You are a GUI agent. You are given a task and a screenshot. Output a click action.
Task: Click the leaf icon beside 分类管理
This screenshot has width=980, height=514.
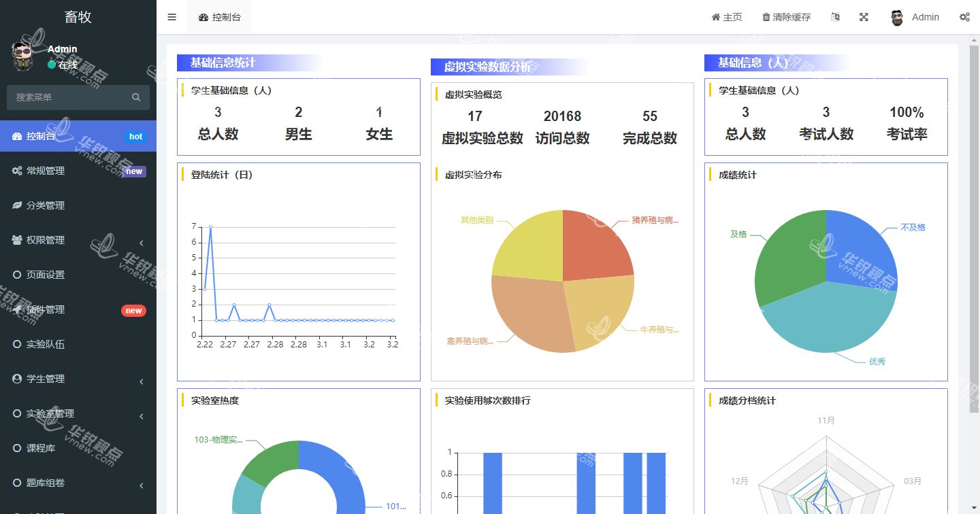click(17, 205)
